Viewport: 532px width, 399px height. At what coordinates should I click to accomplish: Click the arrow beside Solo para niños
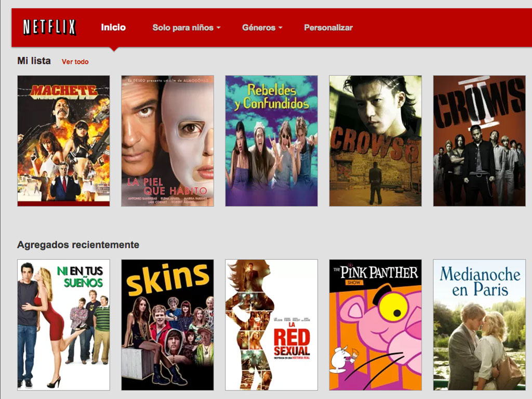click(219, 28)
